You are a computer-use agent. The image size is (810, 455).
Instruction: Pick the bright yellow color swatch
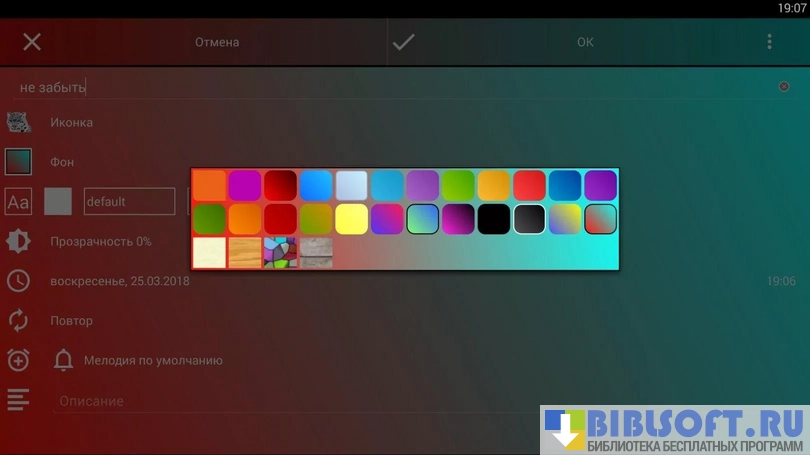352,219
